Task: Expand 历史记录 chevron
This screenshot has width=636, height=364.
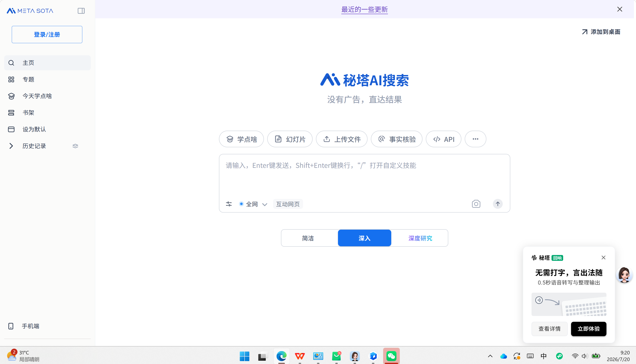Action: pyautogui.click(x=11, y=146)
